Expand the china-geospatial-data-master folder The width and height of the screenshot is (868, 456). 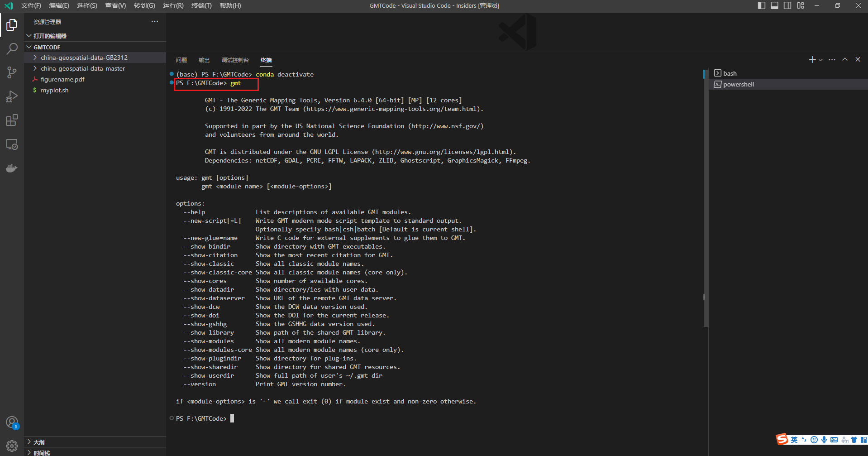[95, 68]
